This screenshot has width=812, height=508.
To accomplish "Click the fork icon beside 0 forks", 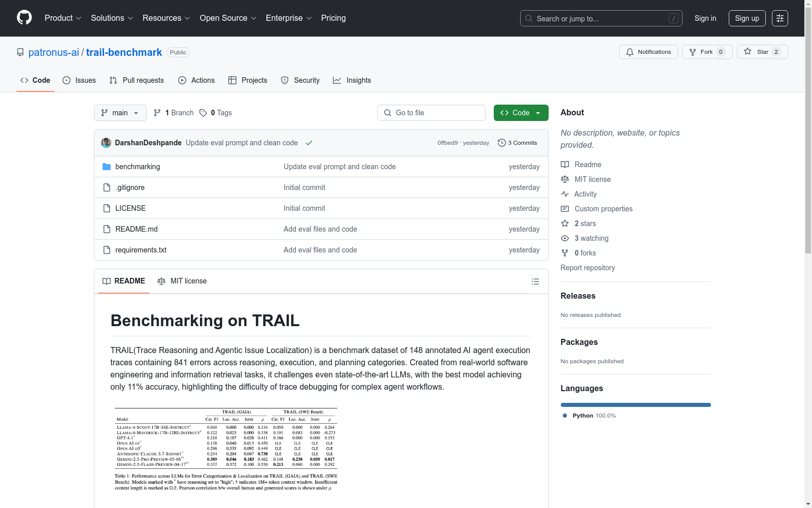I will [x=565, y=253].
